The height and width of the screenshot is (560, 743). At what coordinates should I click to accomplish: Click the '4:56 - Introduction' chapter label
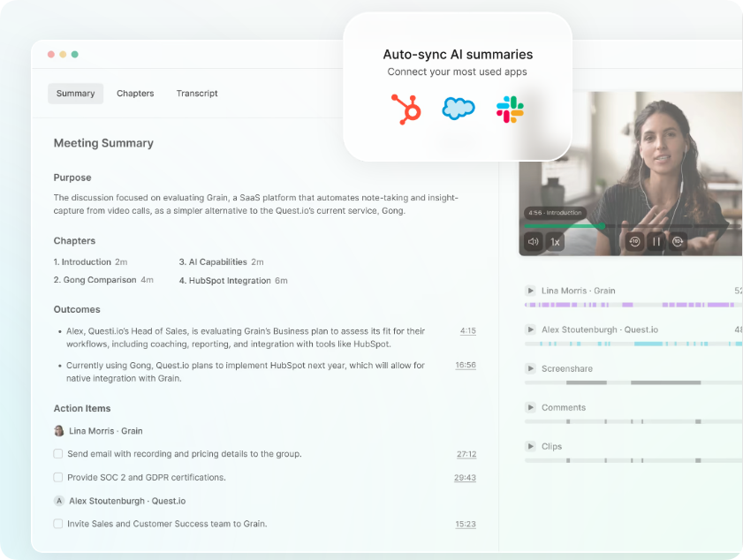[555, 213]
